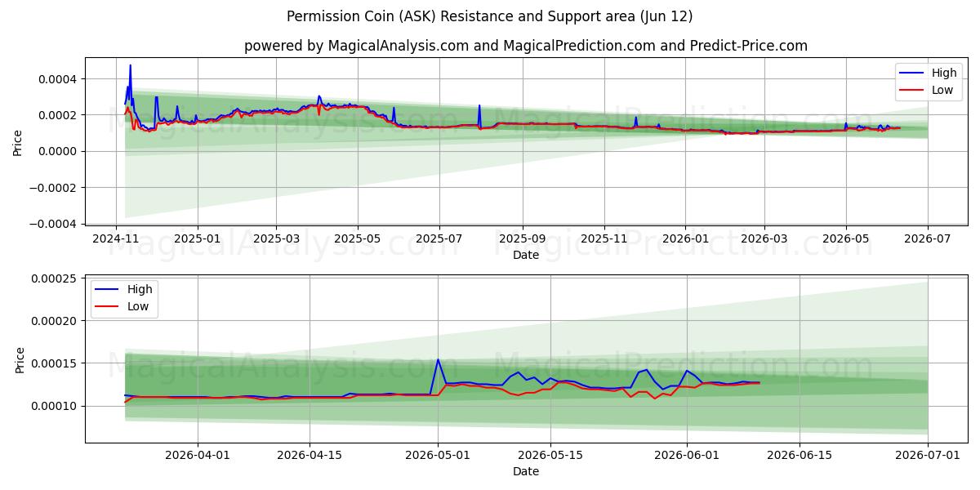The width and height of the screenshot is (980, 490).
Task: Click the 2026-05-15 date tick label
Action: pyautogui.click(x=550, y=456)
